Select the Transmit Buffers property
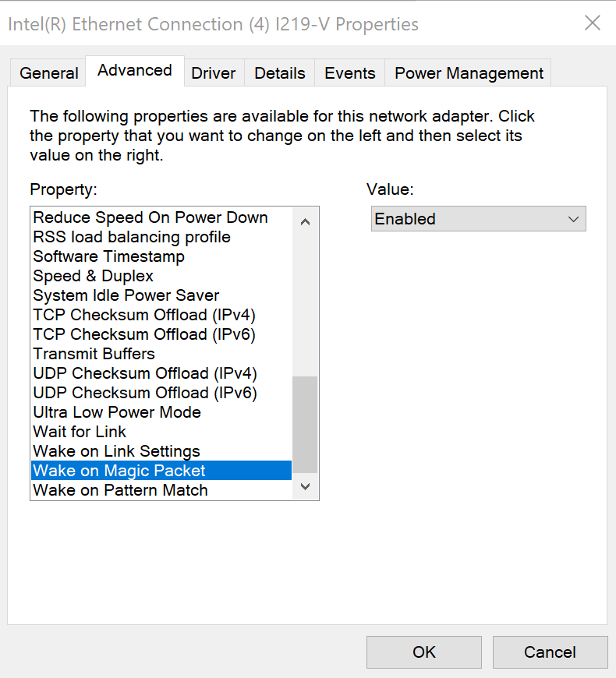The image size is (616, 678). [x=94, y=354]
